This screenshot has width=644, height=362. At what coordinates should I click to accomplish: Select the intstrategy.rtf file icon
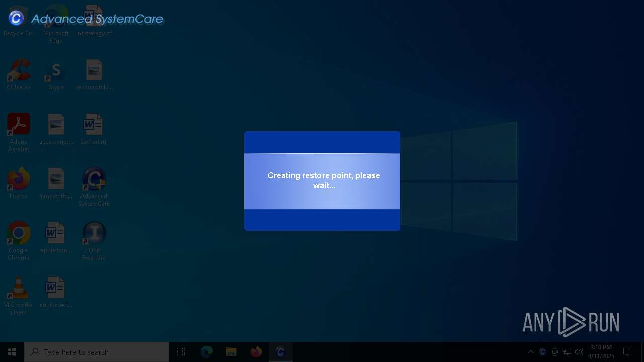click(x=94, y=20)
